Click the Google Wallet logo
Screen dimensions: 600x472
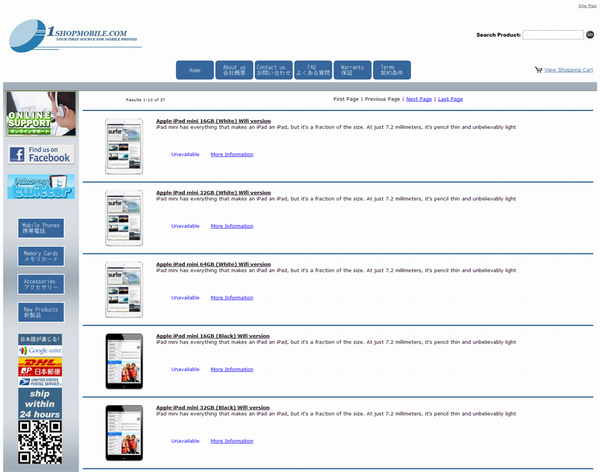click(x=40, y=351)
